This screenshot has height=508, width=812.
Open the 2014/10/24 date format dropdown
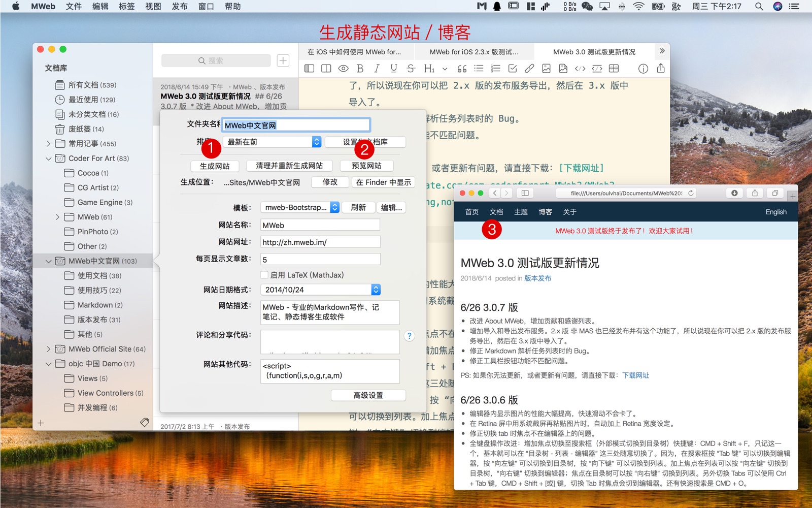[x=320, y=290]
